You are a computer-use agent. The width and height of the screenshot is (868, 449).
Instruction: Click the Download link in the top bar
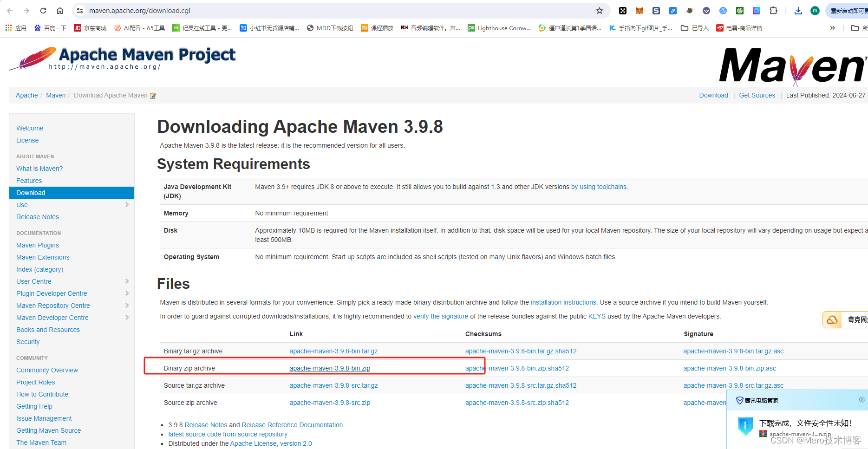[714, 95]
